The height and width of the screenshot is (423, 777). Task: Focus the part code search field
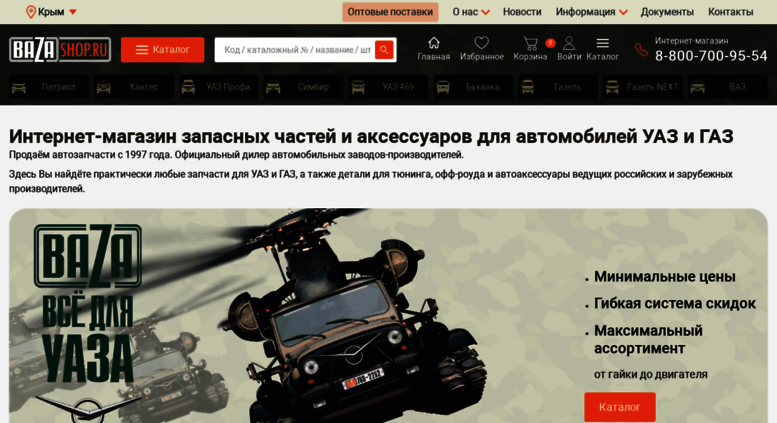click(297, 50)
